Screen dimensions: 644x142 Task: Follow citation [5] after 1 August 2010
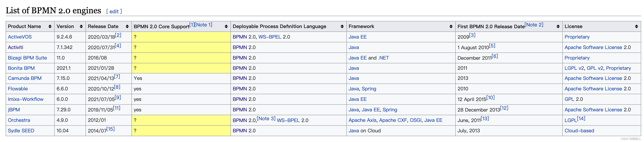[492, 46]
